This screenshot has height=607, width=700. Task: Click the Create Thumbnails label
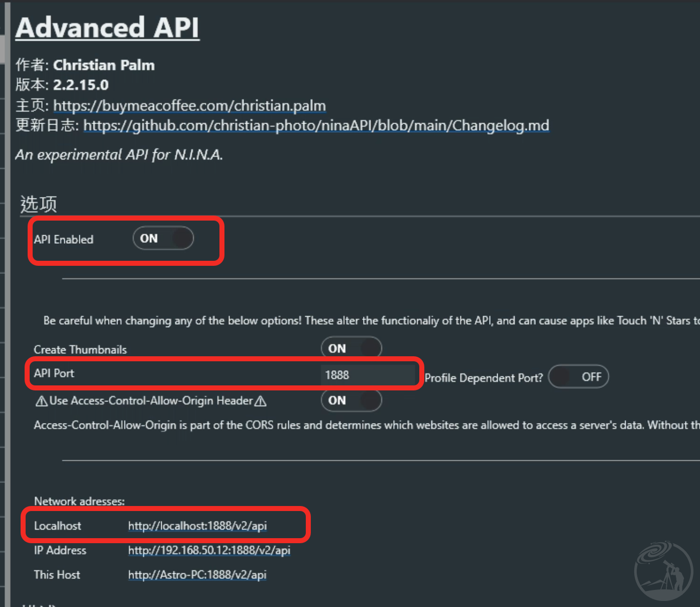point(80,350)
